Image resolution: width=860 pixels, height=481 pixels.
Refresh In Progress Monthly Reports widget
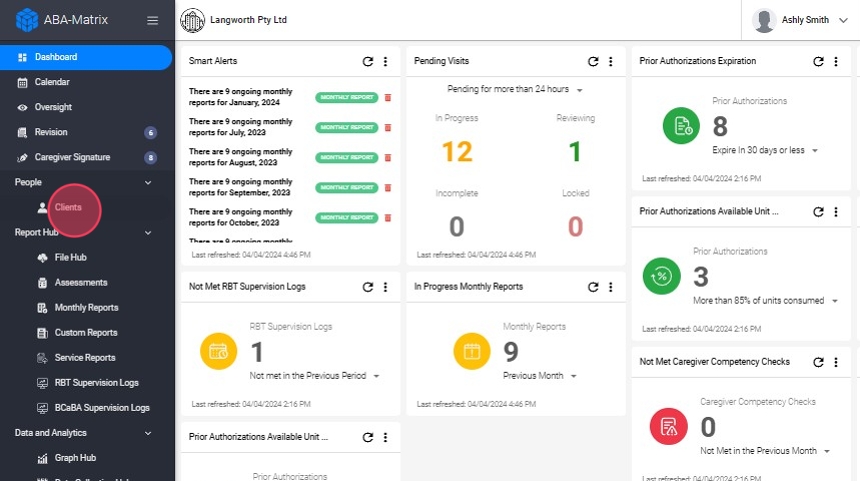click(x=593, y=287)
